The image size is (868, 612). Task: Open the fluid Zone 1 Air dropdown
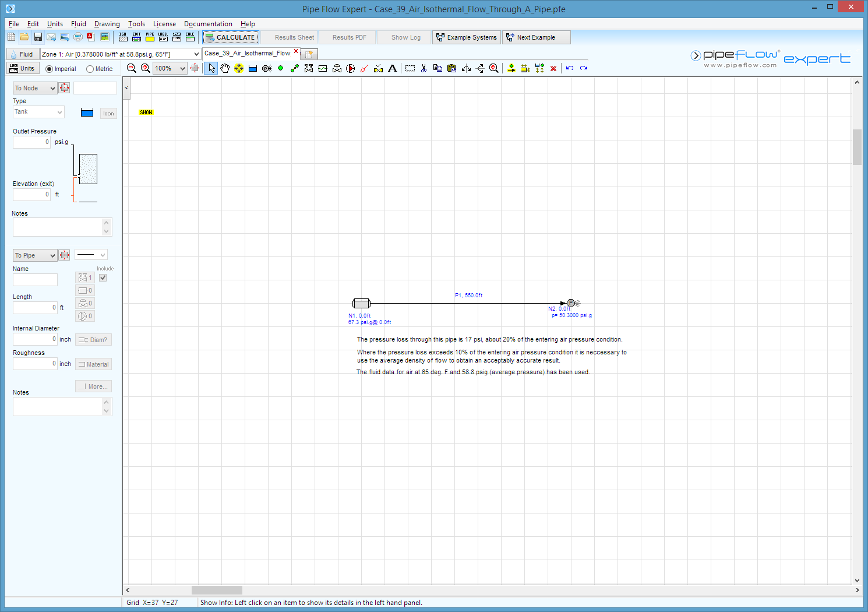pos(121,54)
